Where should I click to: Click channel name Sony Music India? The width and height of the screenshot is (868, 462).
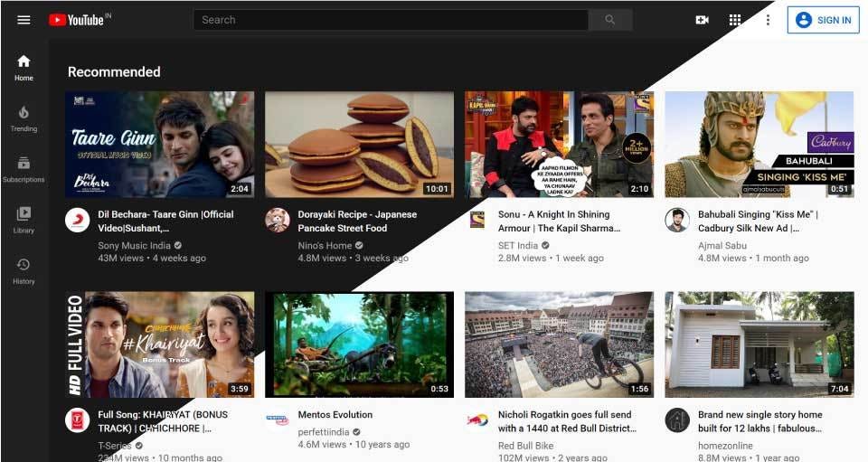[x=134, y=245]
